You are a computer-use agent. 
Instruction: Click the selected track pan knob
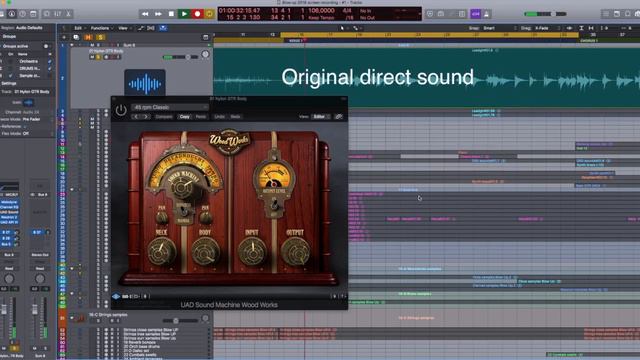[205, 54]
